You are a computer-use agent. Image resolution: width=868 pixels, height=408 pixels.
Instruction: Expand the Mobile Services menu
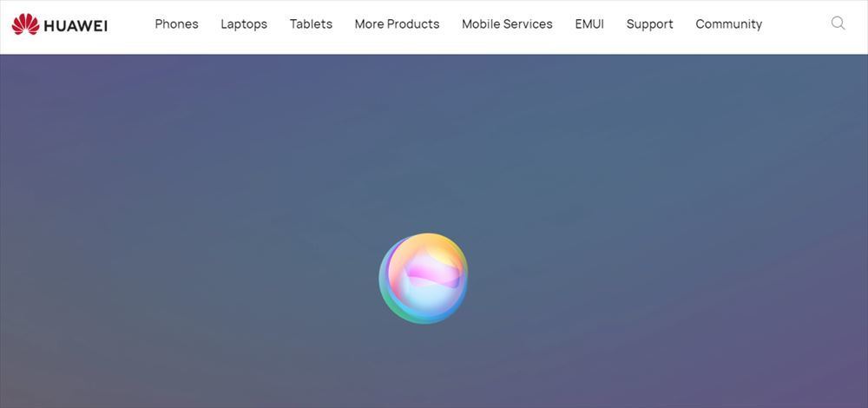click(x=507, y=23)
